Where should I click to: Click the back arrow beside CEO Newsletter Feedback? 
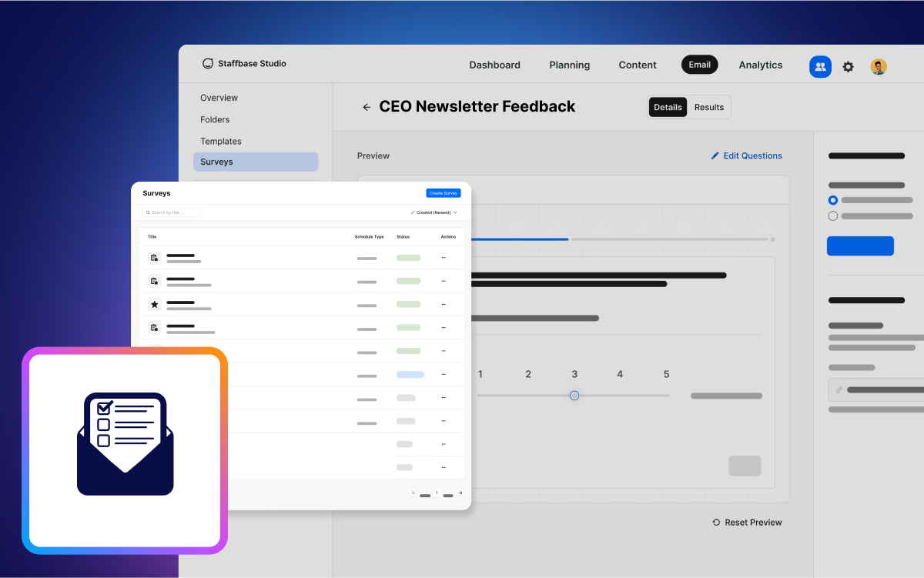click(x=367, y=107)
